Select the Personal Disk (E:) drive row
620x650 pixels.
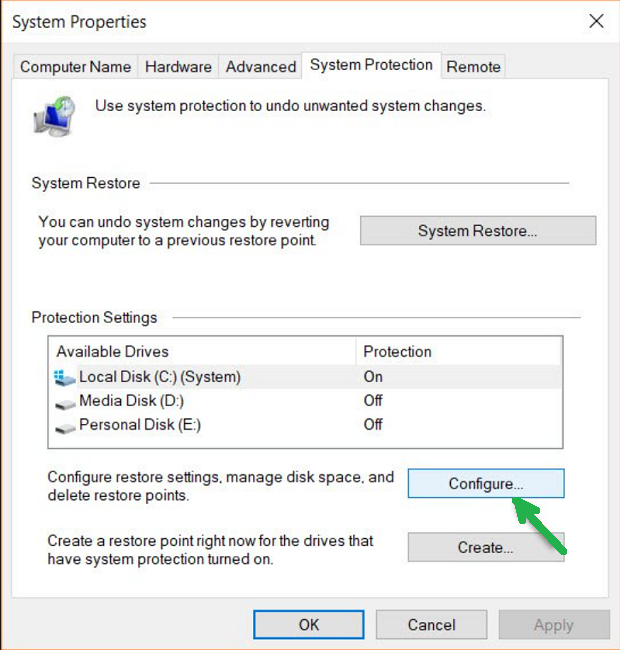coord(140,425)
